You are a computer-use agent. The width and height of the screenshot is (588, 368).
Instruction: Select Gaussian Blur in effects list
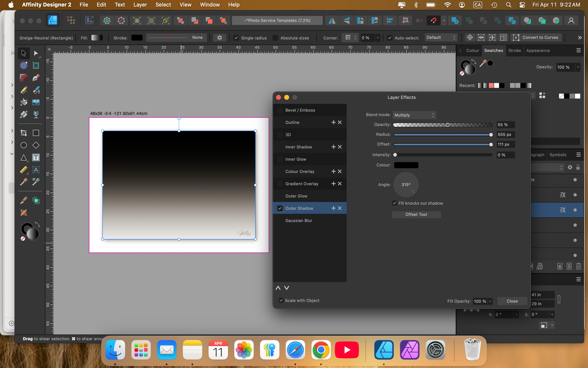pyautogui.click(x=310, y=221)
